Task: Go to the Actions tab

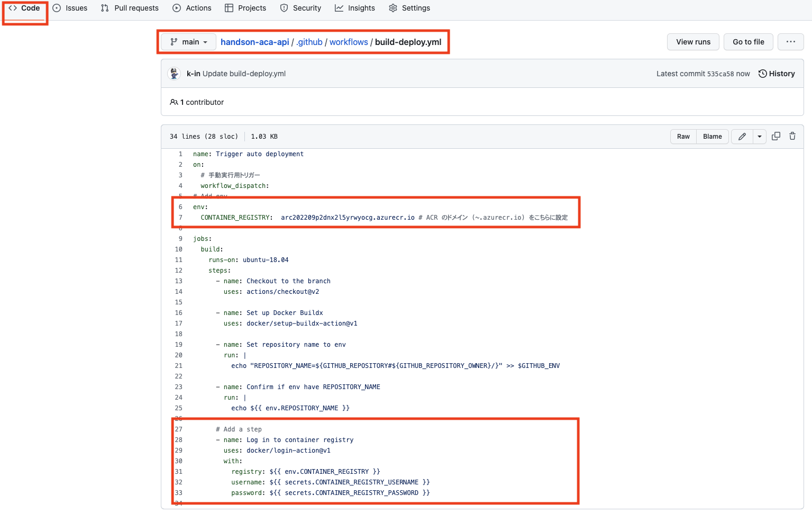Action: pos(192,8)
